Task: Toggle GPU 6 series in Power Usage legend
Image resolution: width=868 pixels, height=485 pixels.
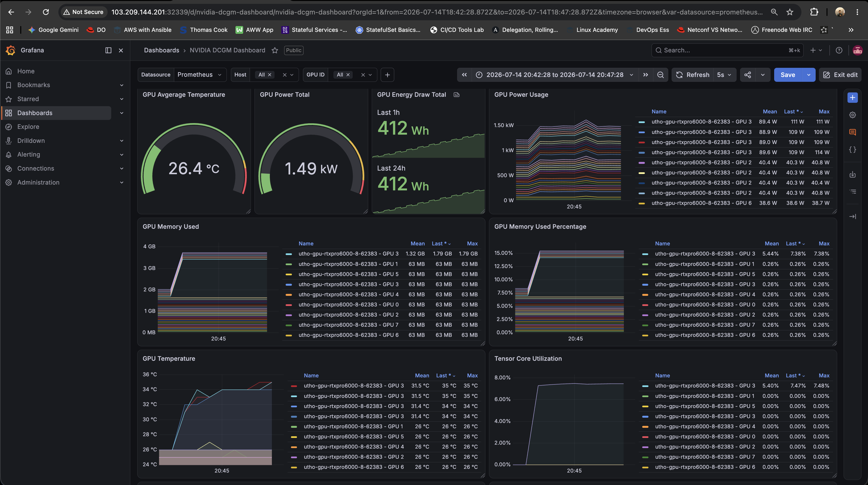Action: pos(702,203)
